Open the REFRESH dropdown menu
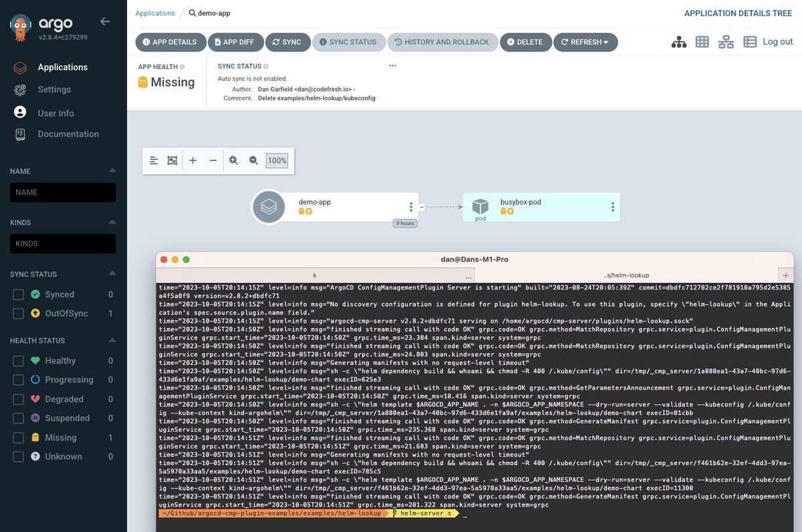The image size is (802, 532). click(585, 42)
